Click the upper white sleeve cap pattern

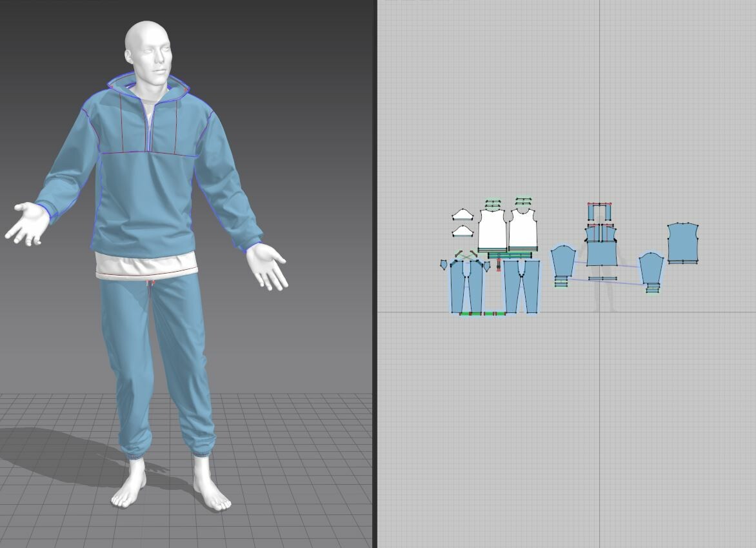pos(463,214)
